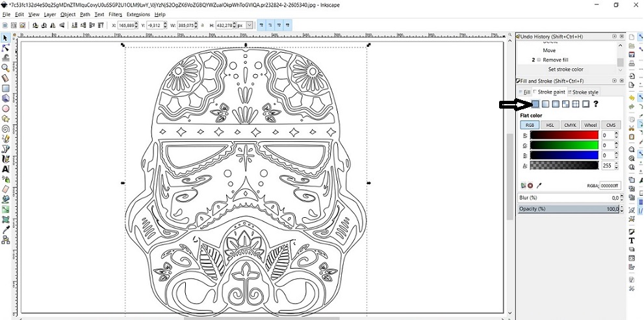The height and width of the screenshot is (320, 644).
Task: Open the Path menu
Action: [85, 14]
